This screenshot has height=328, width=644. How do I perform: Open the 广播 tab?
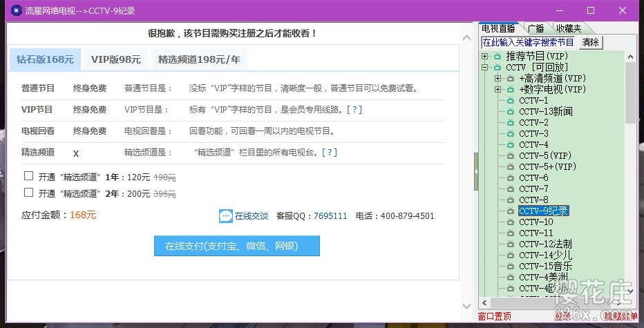coord(536,28)
